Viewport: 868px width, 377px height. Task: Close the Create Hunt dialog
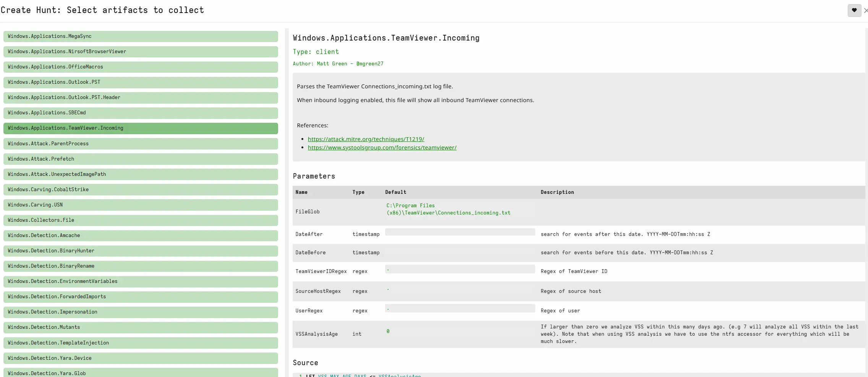(x=866, y=11)
